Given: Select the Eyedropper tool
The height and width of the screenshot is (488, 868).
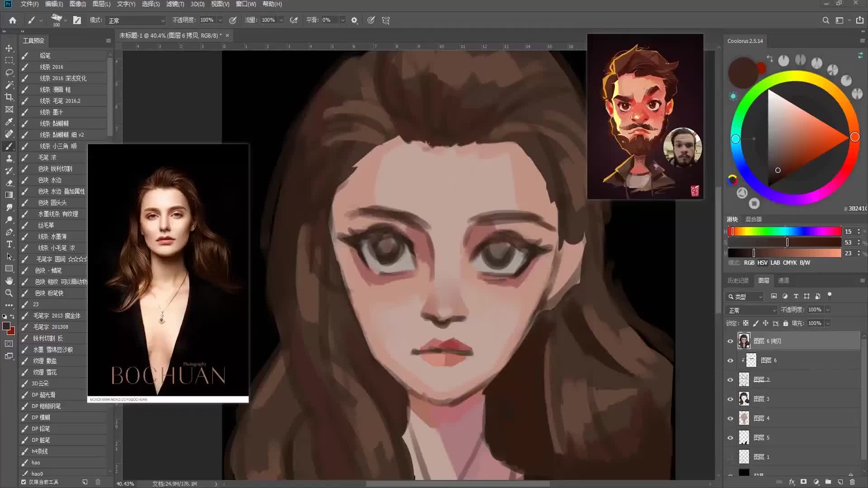Looking at the screenshot, I should [x=9, y=122].
